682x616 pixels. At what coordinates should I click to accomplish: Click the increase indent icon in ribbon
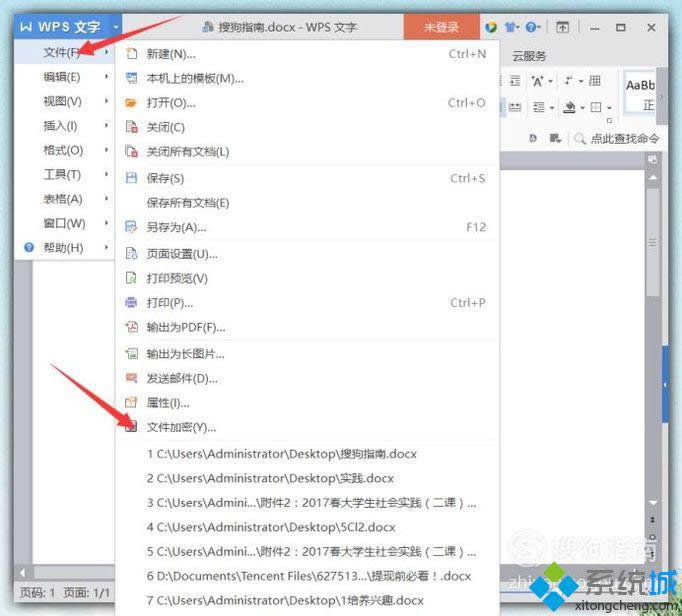click(515, 81)
